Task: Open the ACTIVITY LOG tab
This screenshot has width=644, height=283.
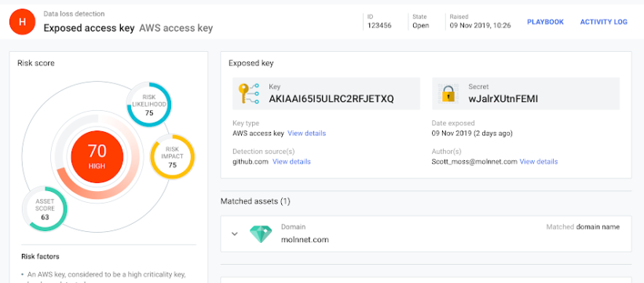Action: (603, 22)
